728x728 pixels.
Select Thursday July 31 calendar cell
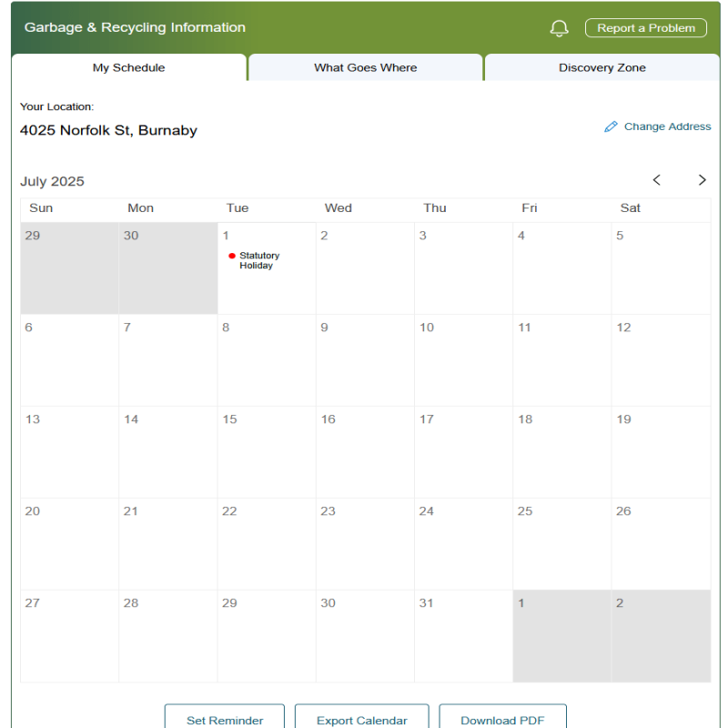pos(463,636)
